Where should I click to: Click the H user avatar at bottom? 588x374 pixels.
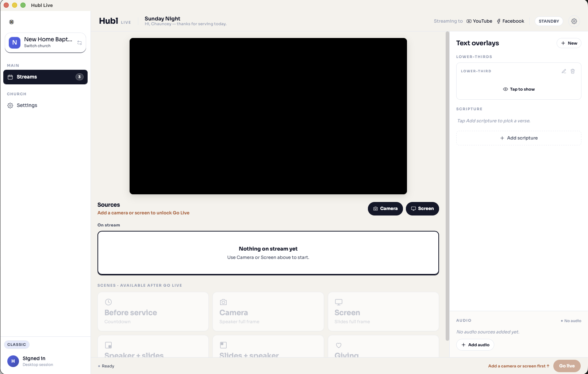tap(13, 361)
